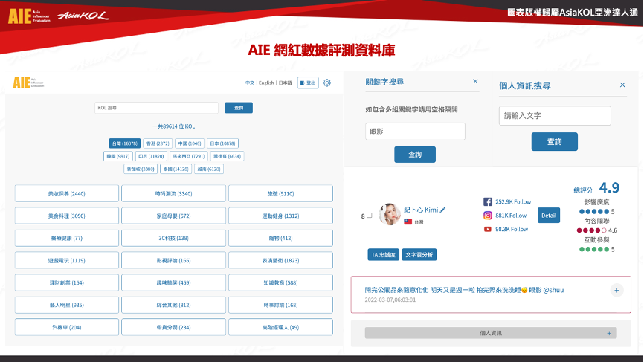Open 紀卜心 Kimi's profile photo

[390, 214]
